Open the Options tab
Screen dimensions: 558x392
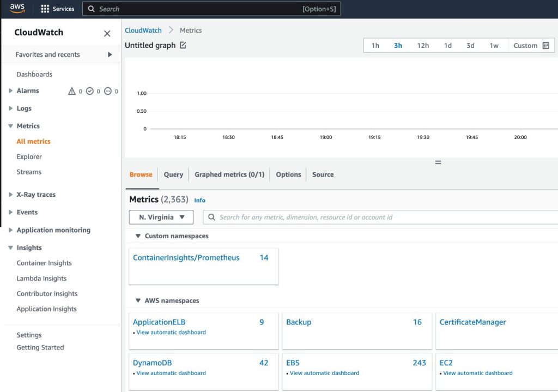pyautogui.click(x=288, y=174)
